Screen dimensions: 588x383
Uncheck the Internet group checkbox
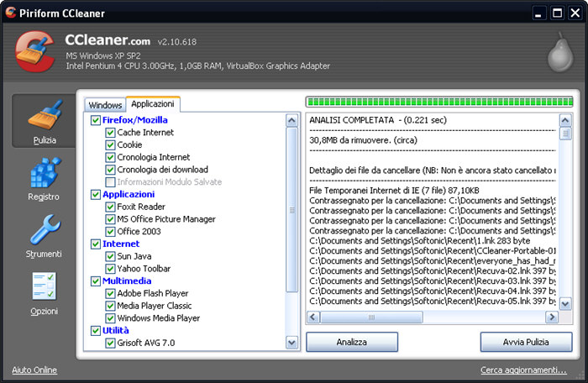pos(95,244)
